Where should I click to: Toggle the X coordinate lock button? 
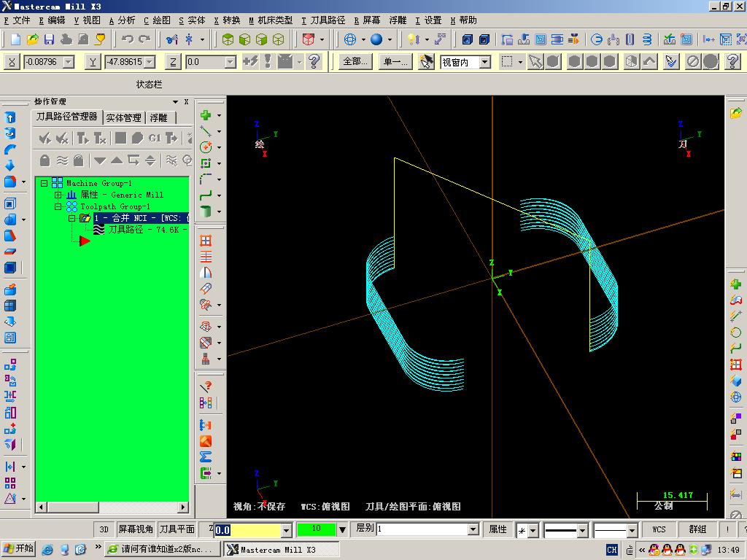[12, 62]
